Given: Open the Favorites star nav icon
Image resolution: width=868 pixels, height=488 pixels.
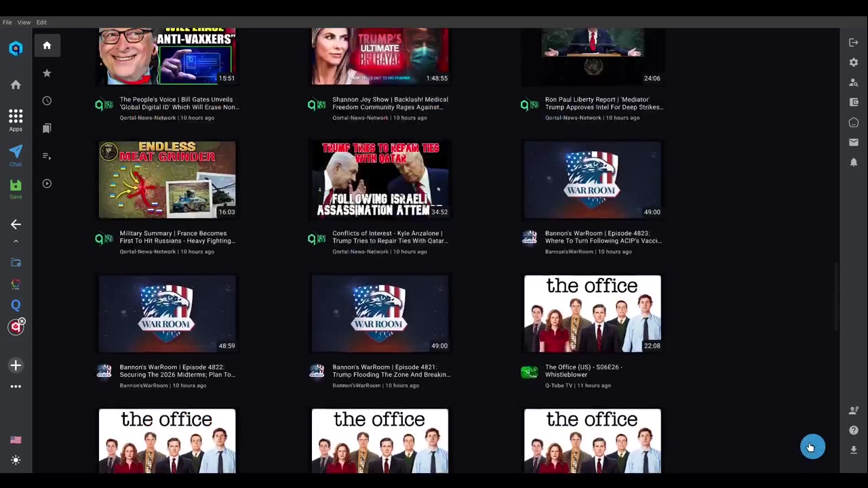Looking at the screenshot, I should (47, 73).
